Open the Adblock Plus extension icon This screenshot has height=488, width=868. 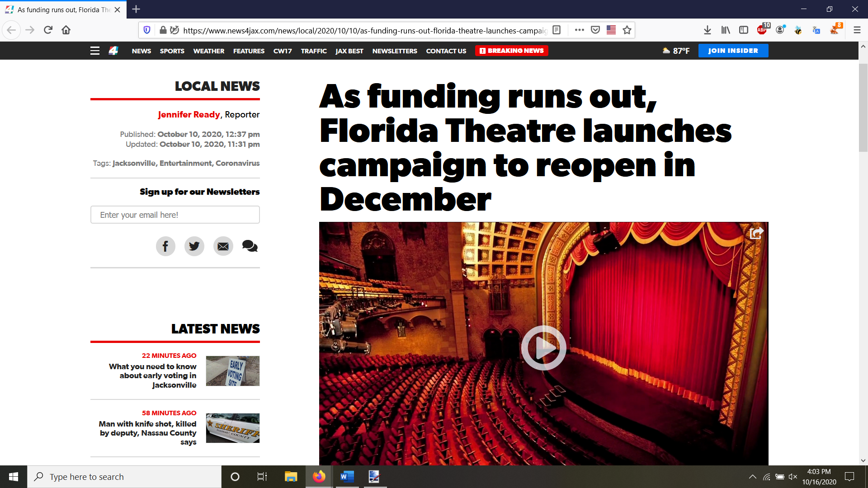point(762,30)
